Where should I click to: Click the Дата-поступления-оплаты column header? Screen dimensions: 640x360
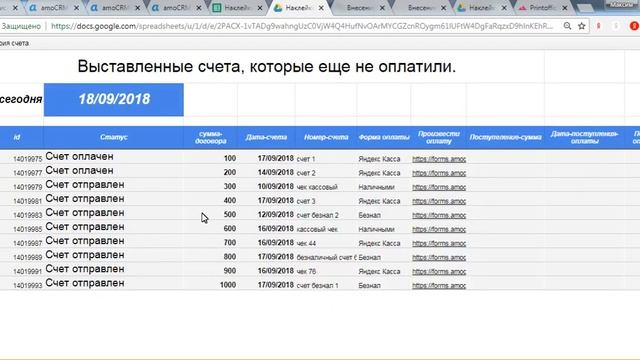pos(584,137)
